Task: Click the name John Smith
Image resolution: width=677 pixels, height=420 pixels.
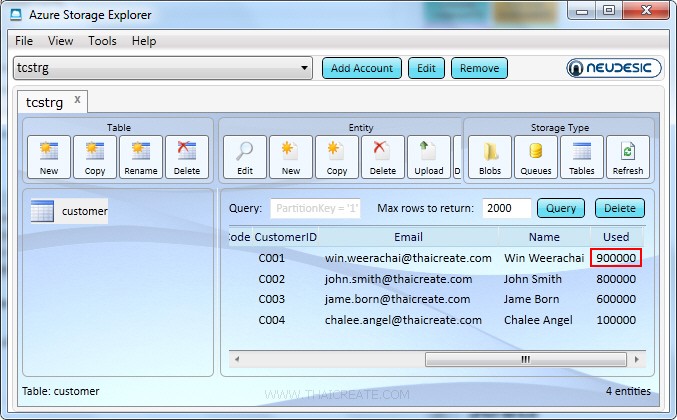Action: tap(533, 279)
